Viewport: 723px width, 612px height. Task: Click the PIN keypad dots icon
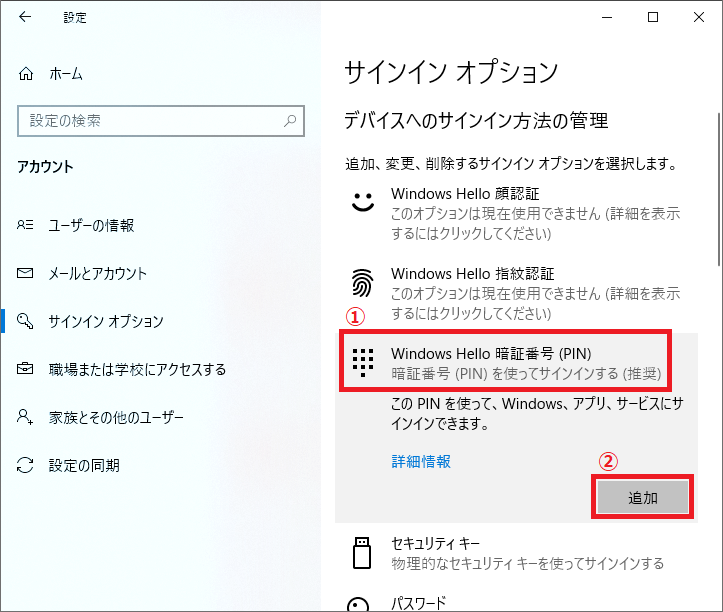click(363, 363)
